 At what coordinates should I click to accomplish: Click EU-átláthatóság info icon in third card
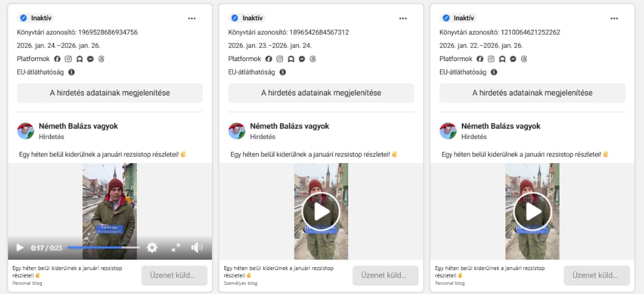[494, 72]
